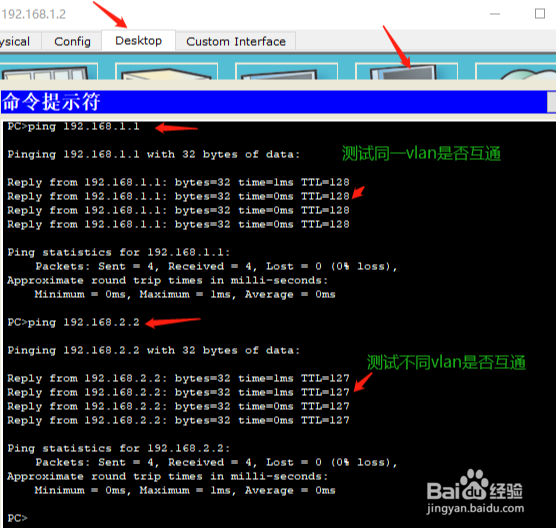Close the 命令提示符 window

coord(551,102)
